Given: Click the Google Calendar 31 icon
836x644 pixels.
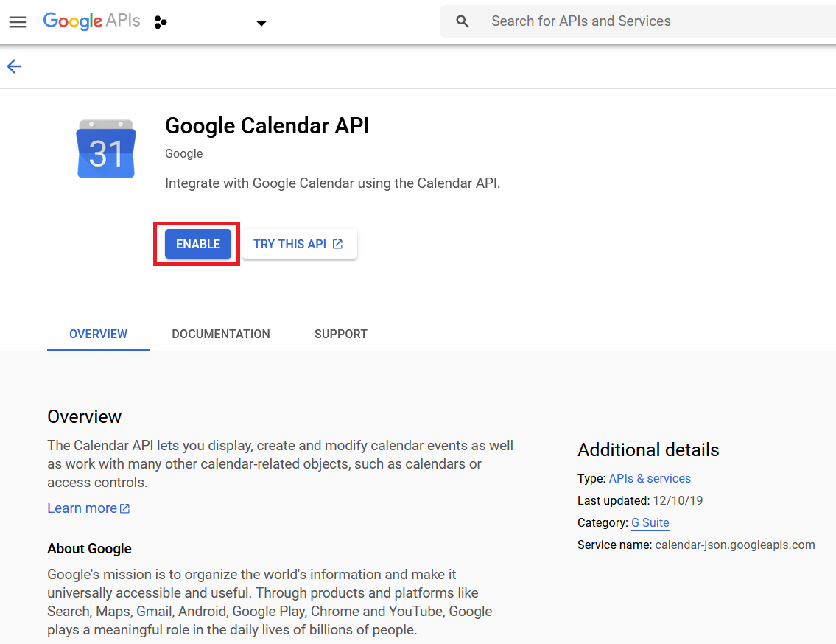Looking at the screenshot, I should pyautogui.click(x=106, y=149).
